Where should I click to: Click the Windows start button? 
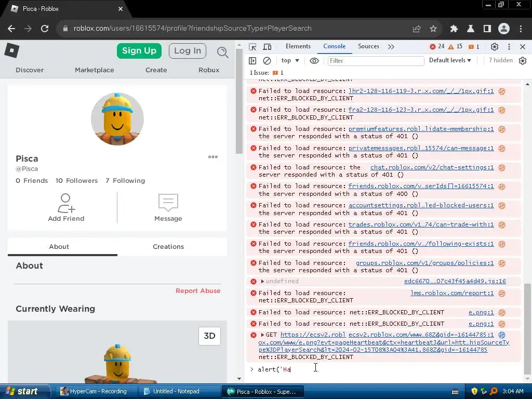coord(24,392)
